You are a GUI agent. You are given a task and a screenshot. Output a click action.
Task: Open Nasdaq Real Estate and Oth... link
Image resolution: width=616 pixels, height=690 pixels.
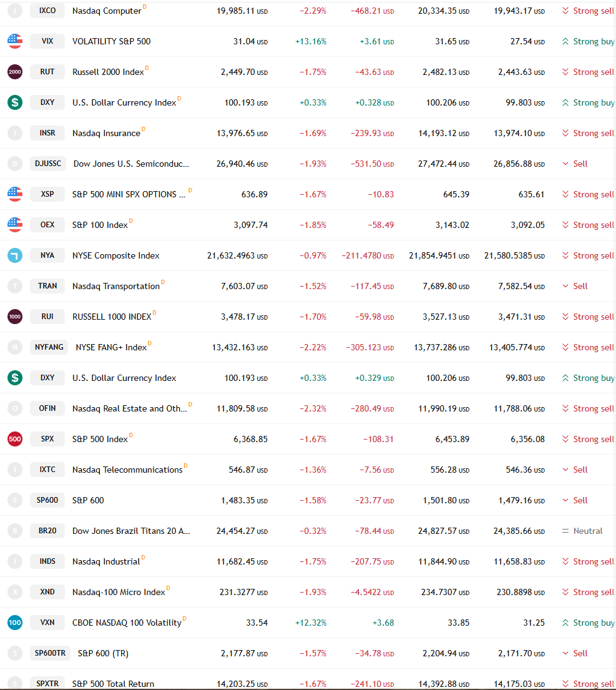pos(129,409)
